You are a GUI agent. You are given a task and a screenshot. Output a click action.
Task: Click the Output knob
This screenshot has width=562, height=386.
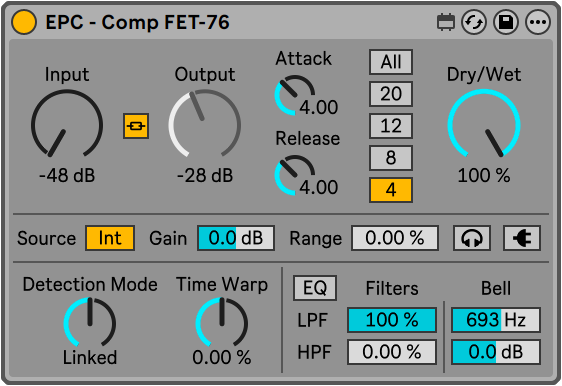click(205, 124)
